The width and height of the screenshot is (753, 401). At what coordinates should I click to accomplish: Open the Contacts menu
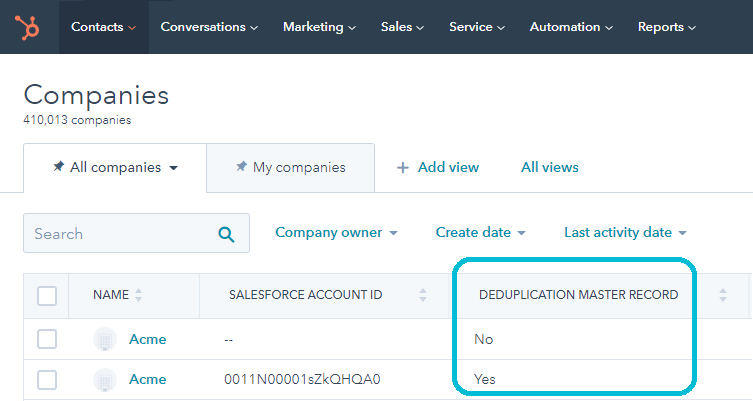pos(103,27)
